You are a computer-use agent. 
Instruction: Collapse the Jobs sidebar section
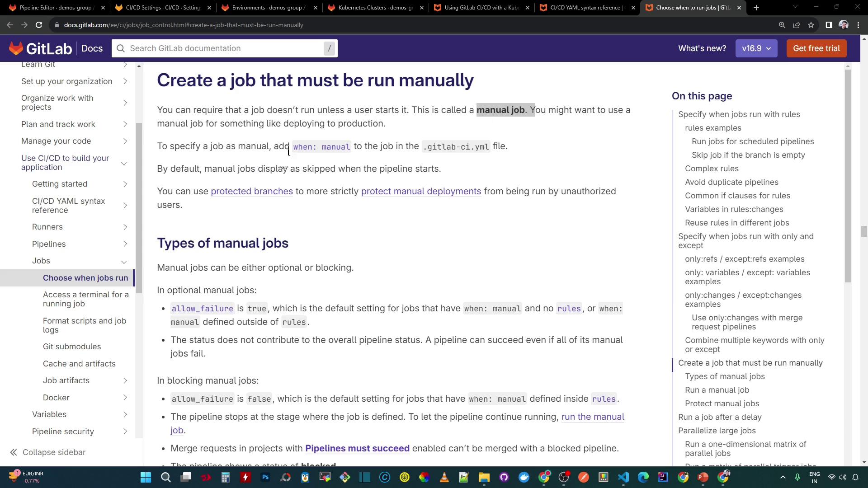click(124, 261)
